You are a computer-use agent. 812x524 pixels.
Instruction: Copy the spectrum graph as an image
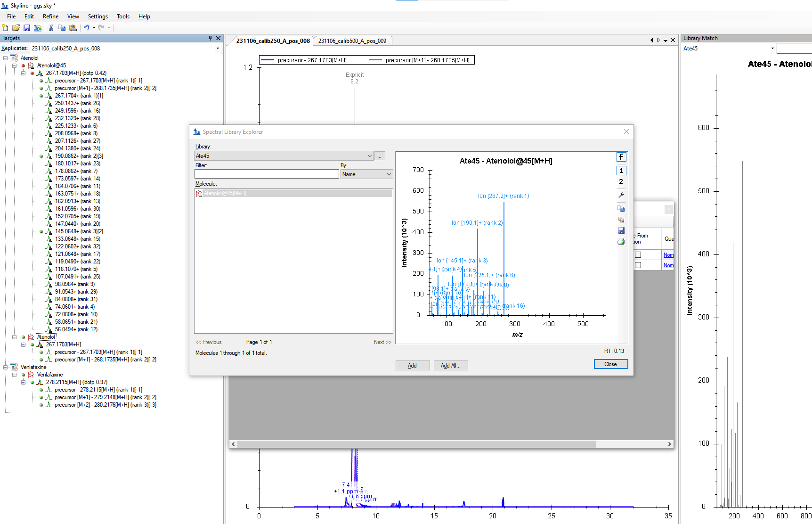pos(621,220)
